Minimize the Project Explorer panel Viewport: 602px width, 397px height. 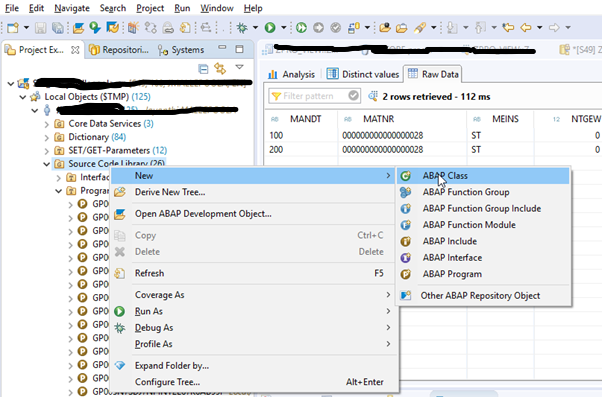[x=222, y=48]
